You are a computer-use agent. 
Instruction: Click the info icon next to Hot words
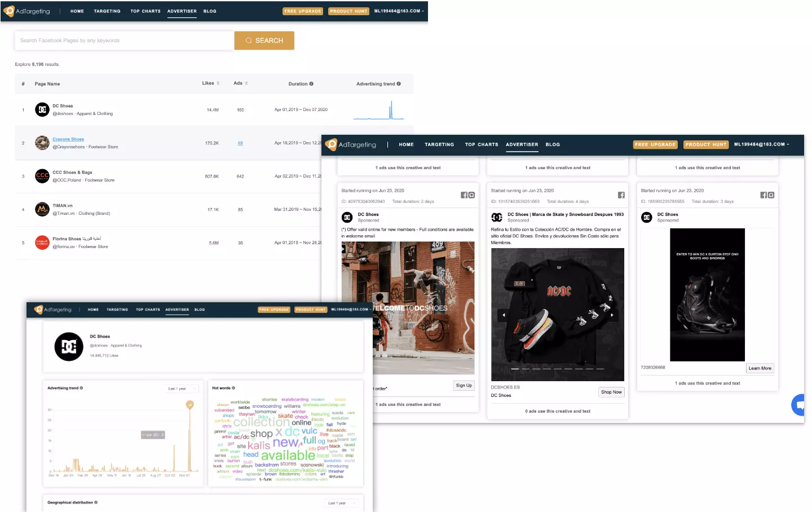coord(233,388)
